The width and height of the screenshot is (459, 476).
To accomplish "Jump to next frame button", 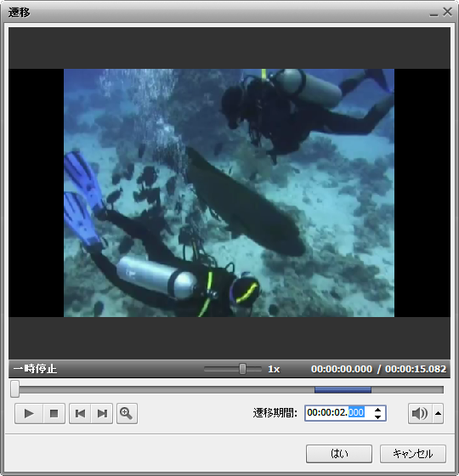I will 102,413.
